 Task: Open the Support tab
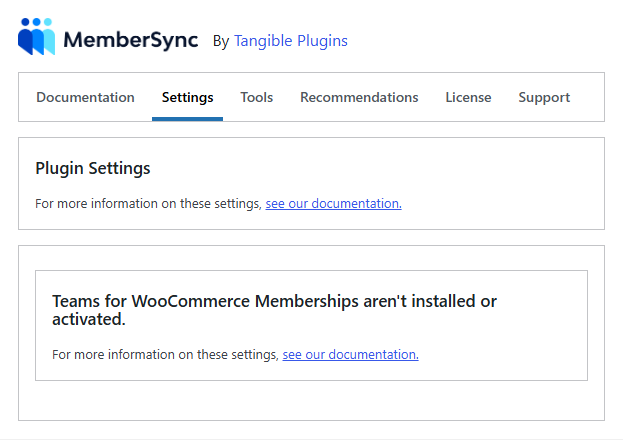pyautogui.click(x=544, y=97)
